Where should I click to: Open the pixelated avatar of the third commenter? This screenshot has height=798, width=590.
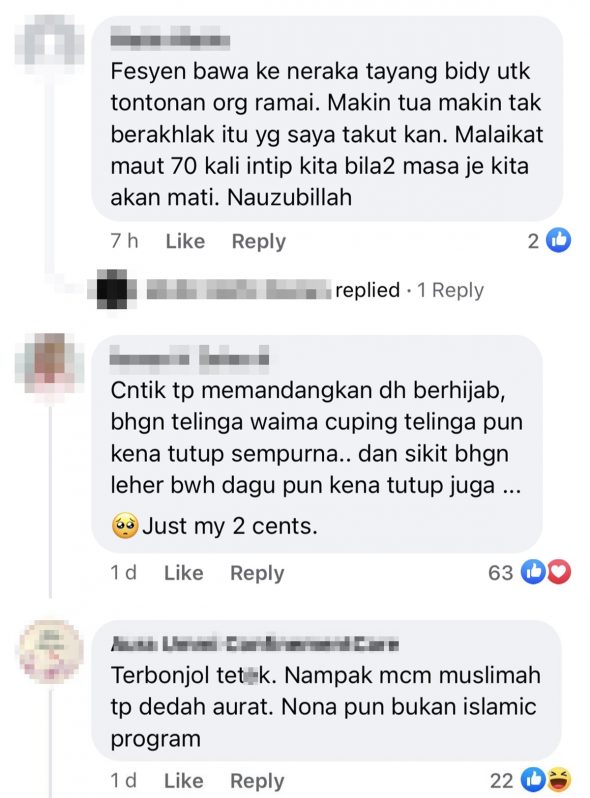click(x=50, y=651)
